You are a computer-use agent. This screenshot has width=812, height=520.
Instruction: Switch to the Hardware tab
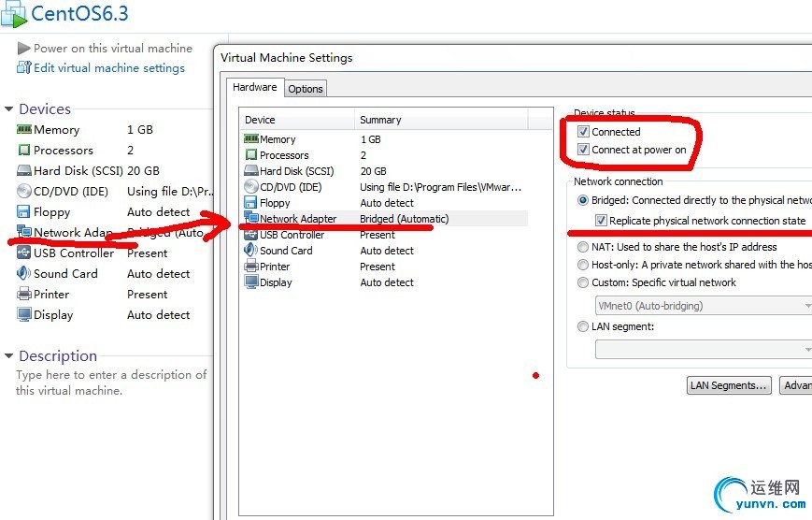(255, 87)
